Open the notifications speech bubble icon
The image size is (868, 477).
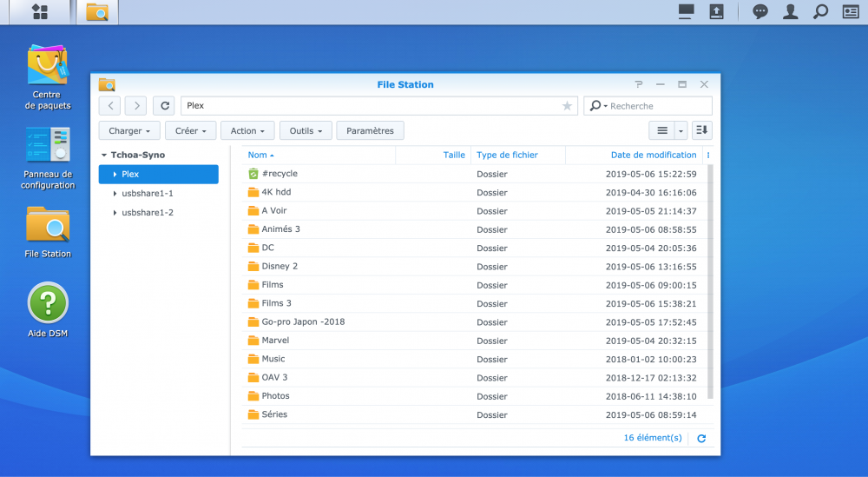(x=760, y=12)
